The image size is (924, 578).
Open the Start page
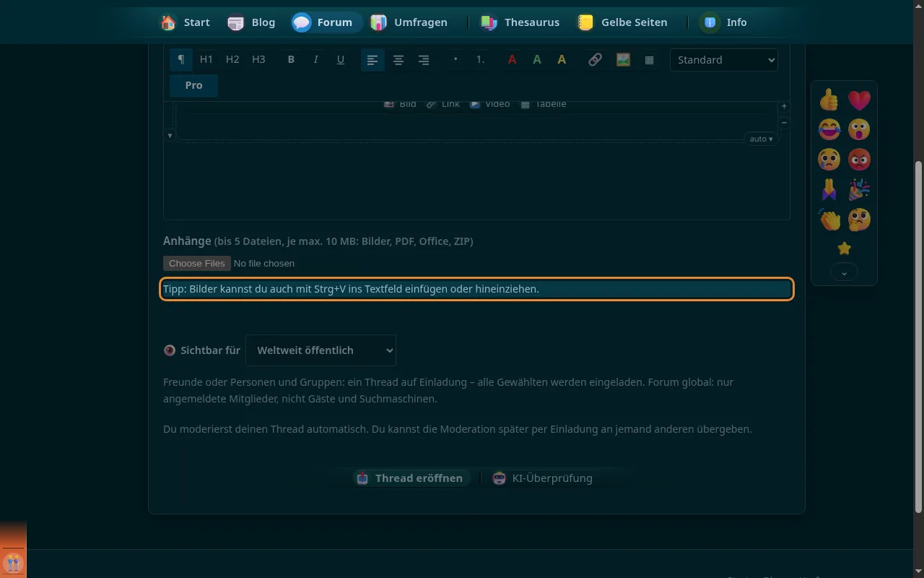[x=185, y=22]
